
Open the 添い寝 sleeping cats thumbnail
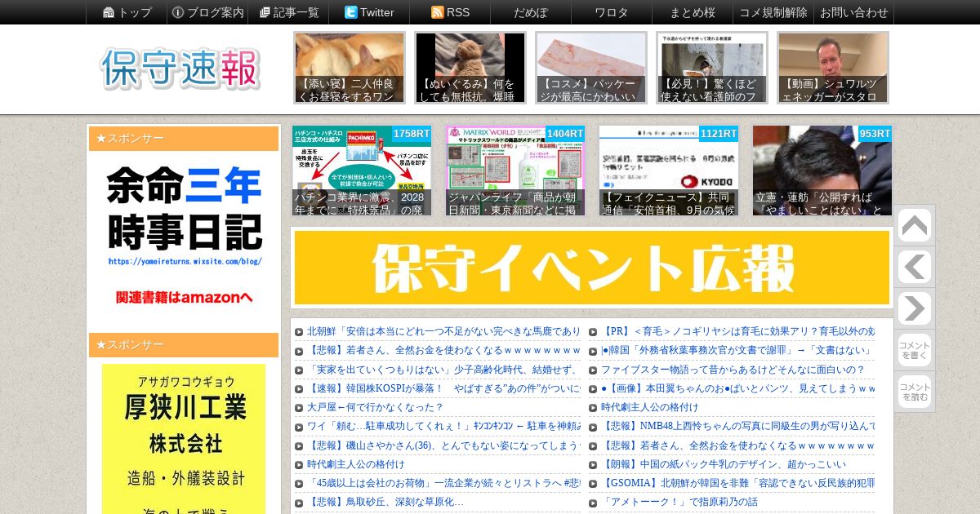pyautogui.click(x=350, y=68)
